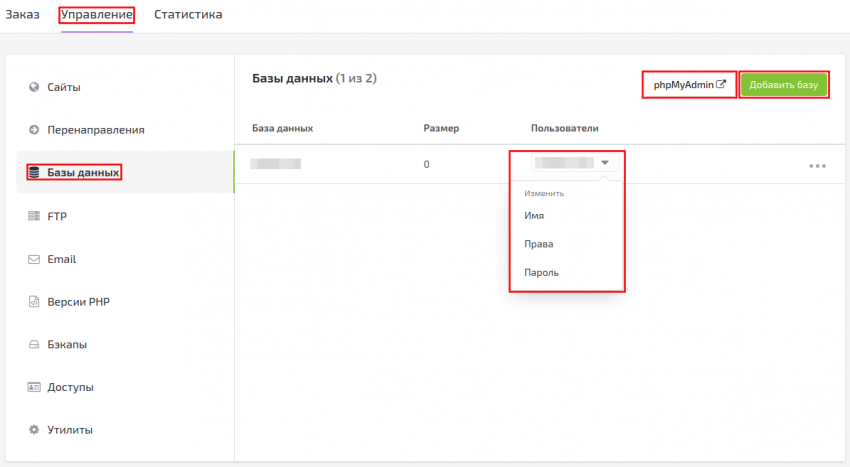Click the Бэкапы drive icon

33,345
